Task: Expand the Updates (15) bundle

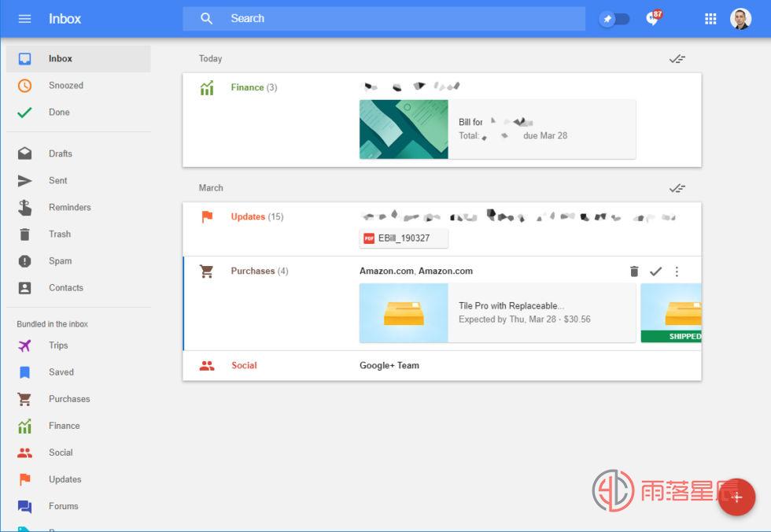Action: 256,217
